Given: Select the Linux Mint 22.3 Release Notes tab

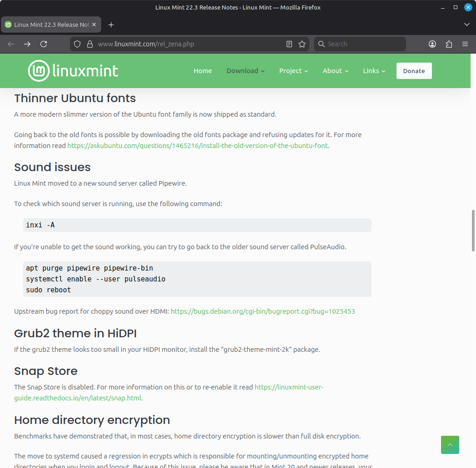Looking at the screenshot, I should pyautogui.click(x=51, y=25).
